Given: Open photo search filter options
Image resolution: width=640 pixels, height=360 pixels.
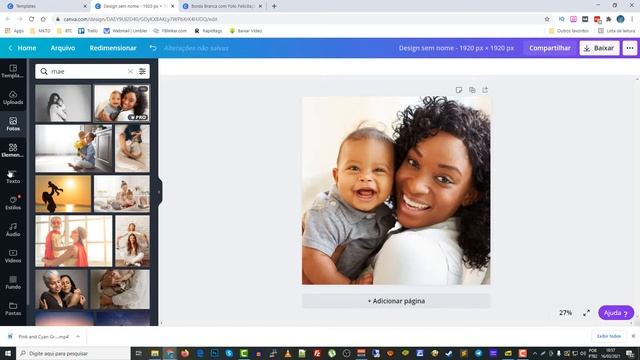Looking at the screenshot, I should [142, 71].
